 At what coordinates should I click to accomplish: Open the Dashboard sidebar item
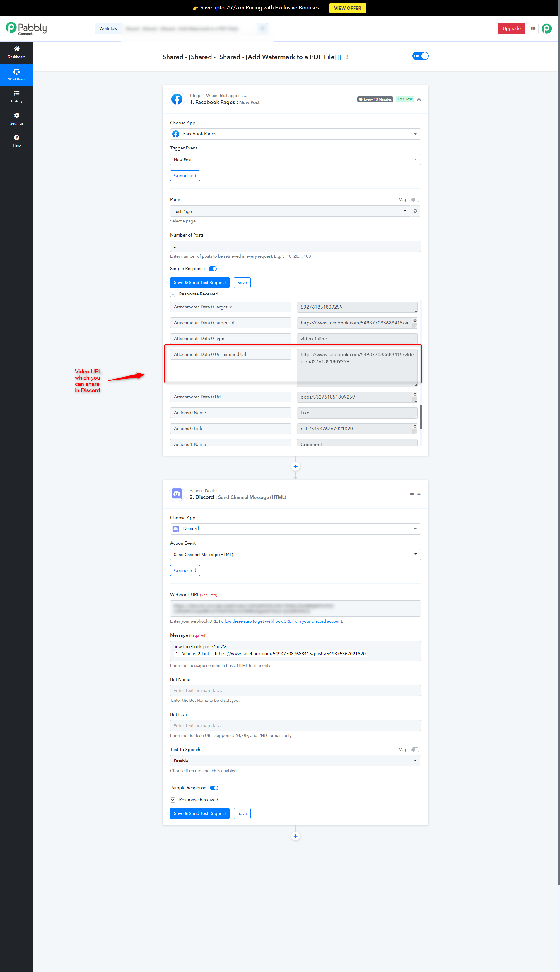[16, 52]
